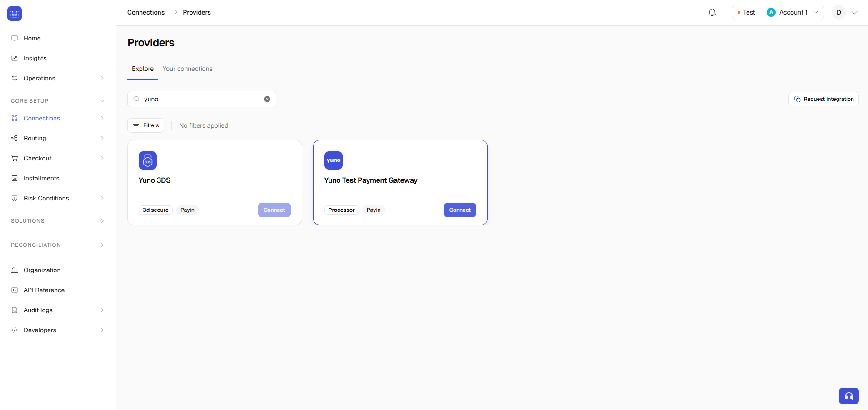
Task: Click the Test environment indicator
Action: [746, 12]
